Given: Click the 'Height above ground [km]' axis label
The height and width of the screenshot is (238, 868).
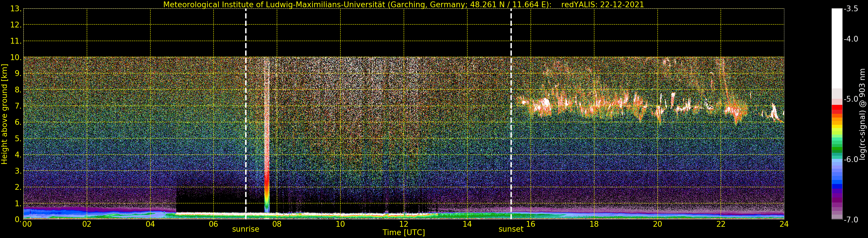Looking at the screenshot, I should pyautogui.click(x=4, y=114).
